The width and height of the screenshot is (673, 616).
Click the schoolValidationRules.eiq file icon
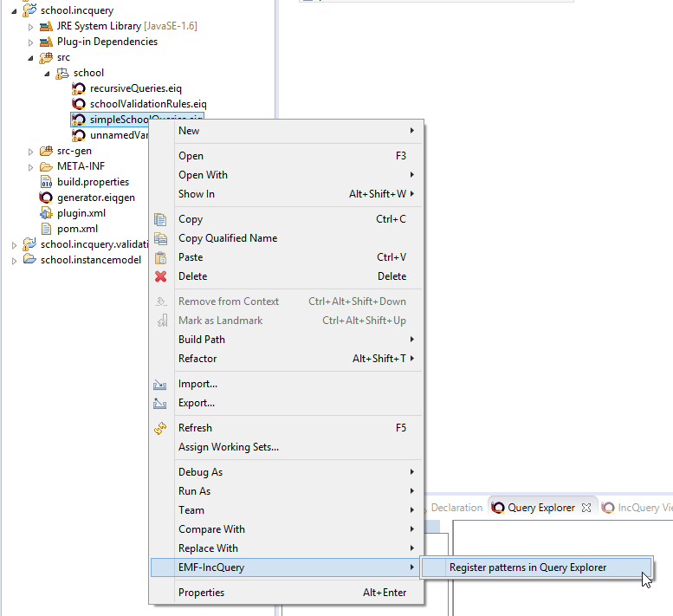tap(78, 104)
